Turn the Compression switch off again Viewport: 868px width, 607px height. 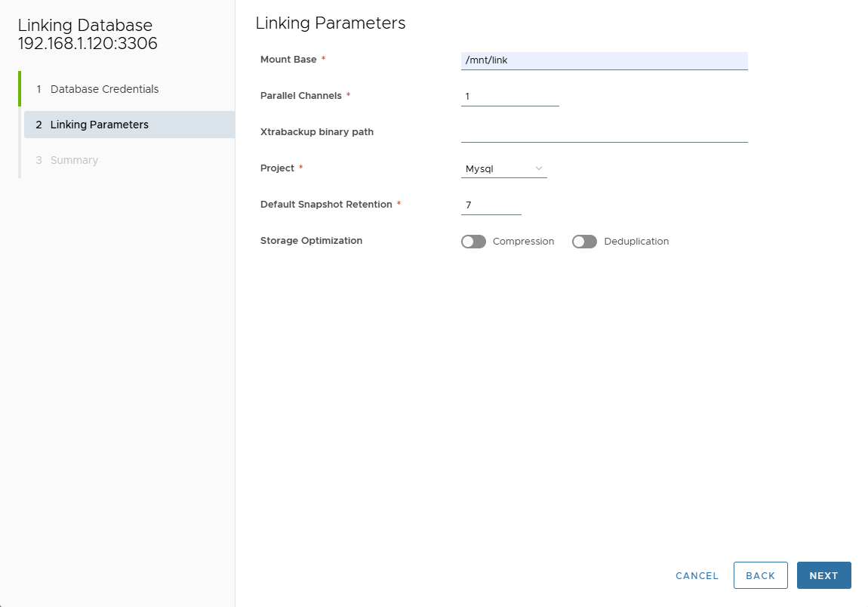pyautogui.click(x=473, y=242)
